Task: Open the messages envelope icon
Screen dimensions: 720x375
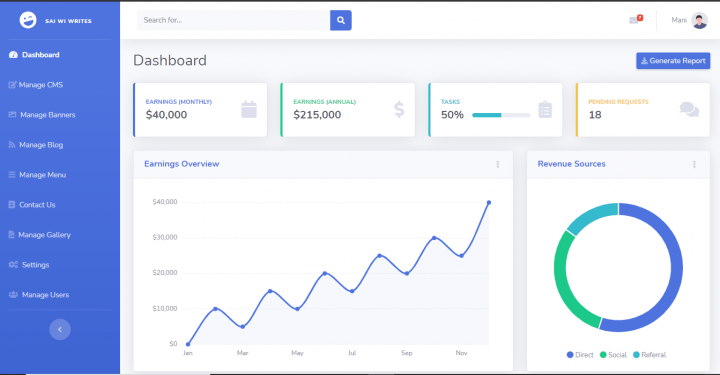Action: tap(634, 20)
